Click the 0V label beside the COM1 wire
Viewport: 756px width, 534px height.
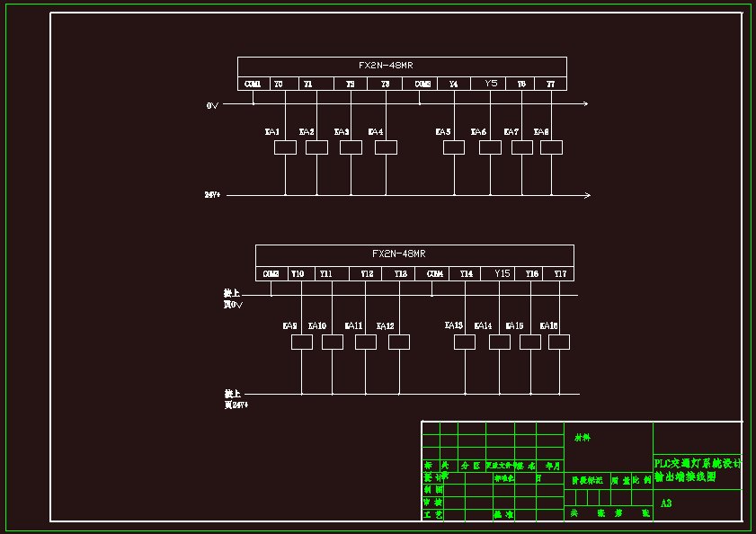pos(212,106)
